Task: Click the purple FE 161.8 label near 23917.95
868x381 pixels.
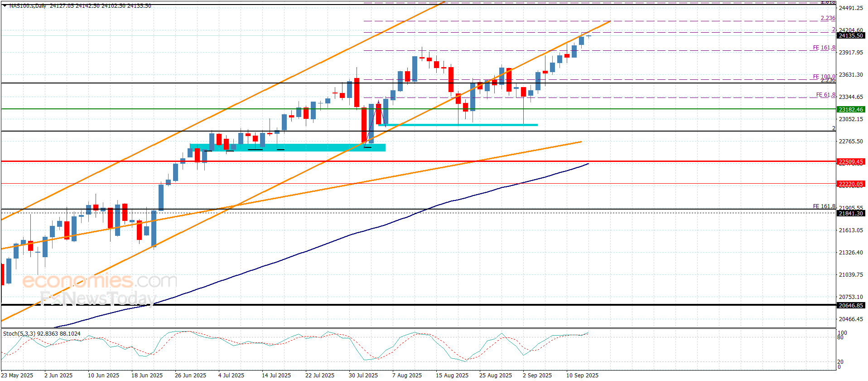Action: (824, 48)
